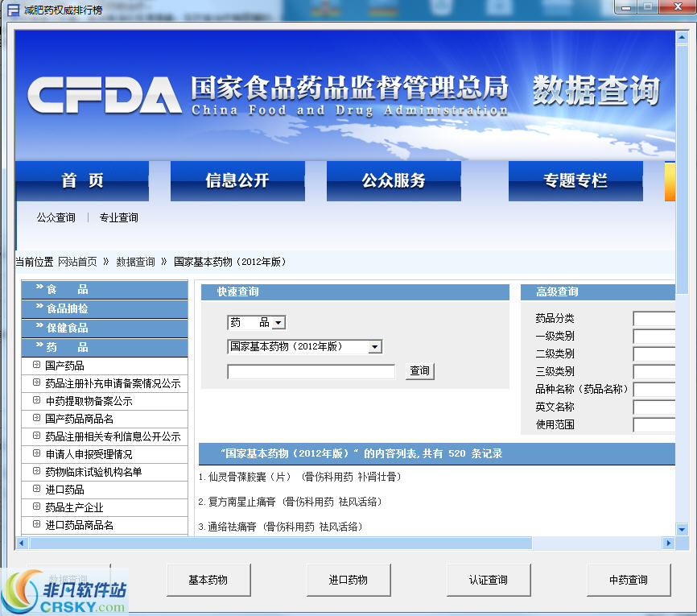Click the 中药查询 button at bottom

tap(629, 580)
